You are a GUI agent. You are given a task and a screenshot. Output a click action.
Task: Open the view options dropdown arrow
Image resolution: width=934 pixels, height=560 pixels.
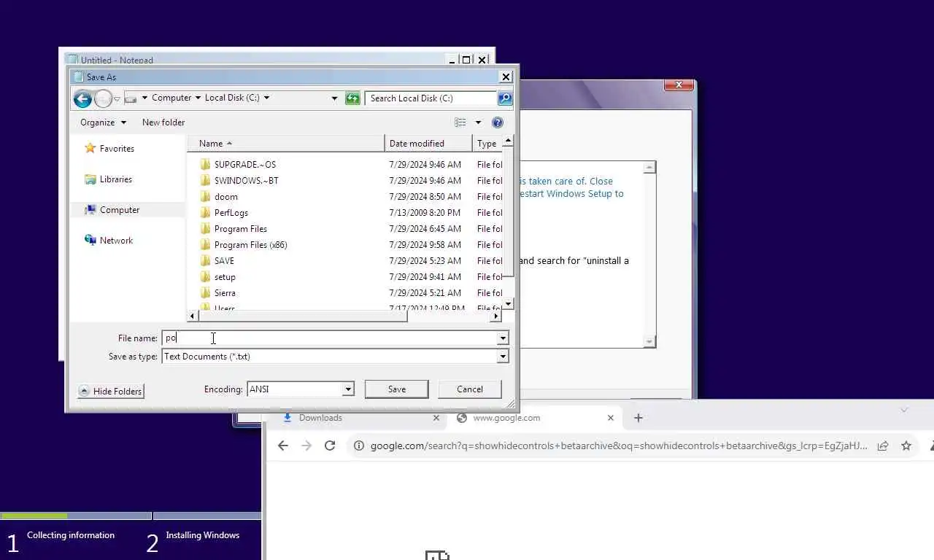(x=478, y=122)
